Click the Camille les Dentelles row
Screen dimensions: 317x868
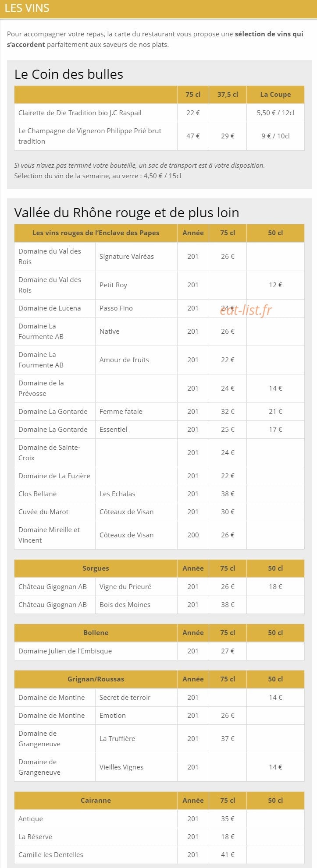pos(159,854)
